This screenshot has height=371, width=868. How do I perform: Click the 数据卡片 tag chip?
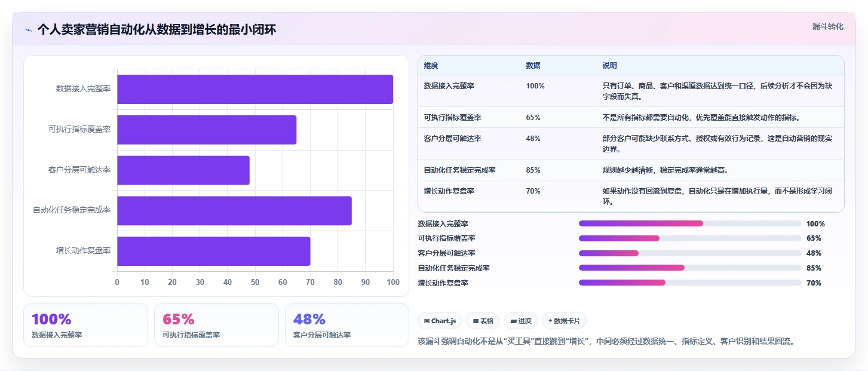tap(565, 321)
